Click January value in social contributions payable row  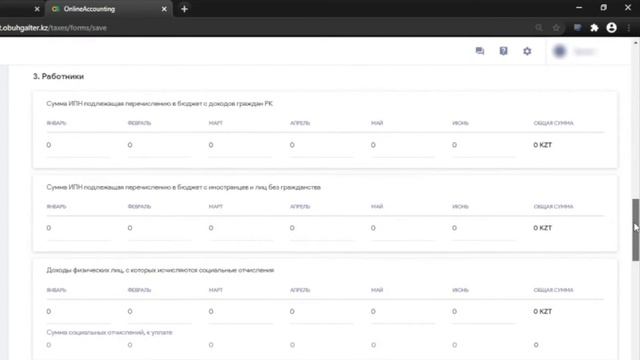point(49,345)
